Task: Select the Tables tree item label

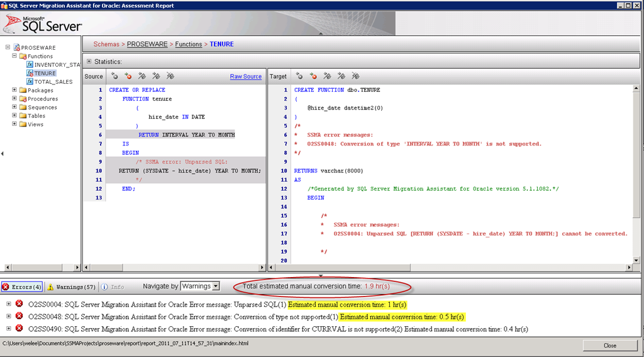Action: (36, 116)
